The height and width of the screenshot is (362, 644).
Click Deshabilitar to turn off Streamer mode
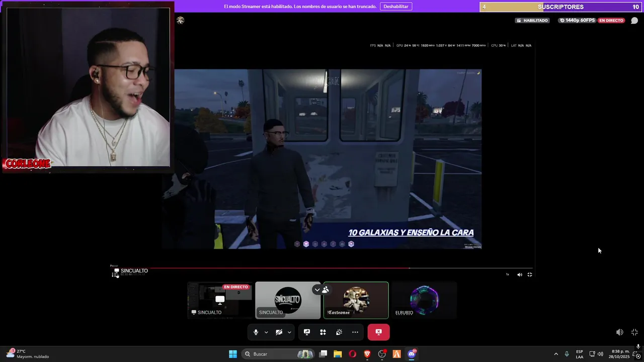point(396,7)
